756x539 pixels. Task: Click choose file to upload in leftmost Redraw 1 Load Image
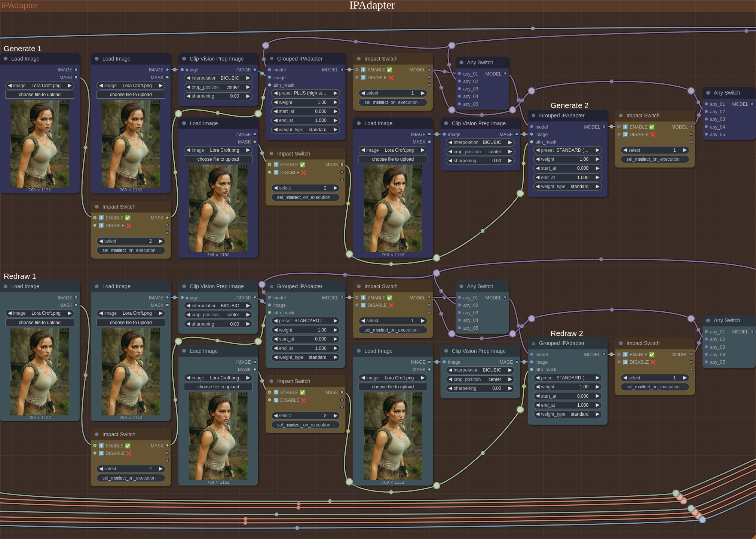click(40, 323)
